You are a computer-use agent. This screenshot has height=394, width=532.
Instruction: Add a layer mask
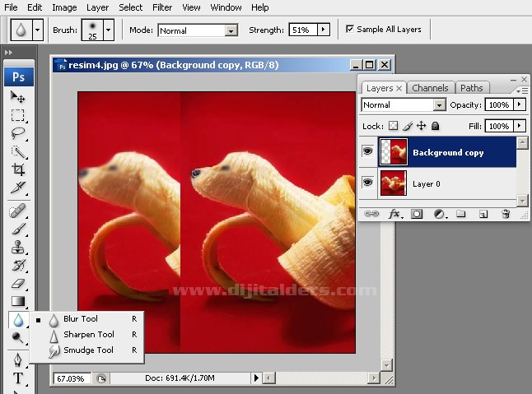tap(417, 214)
